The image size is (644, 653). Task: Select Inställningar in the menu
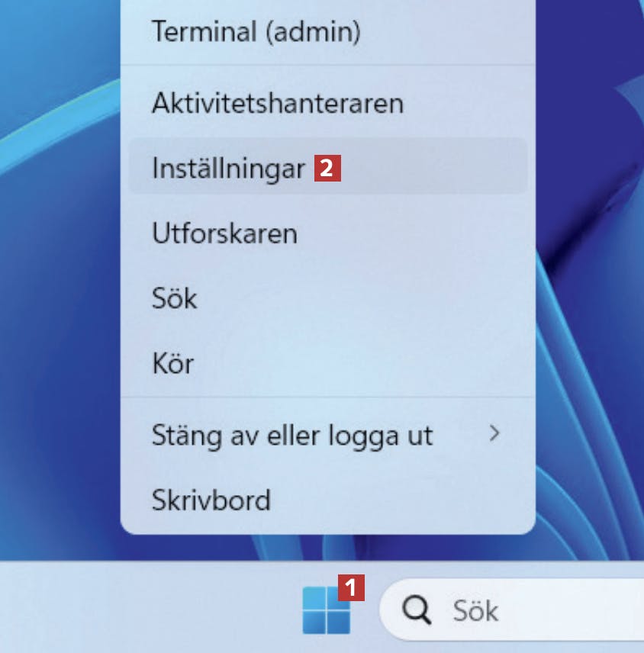(328, 166)
